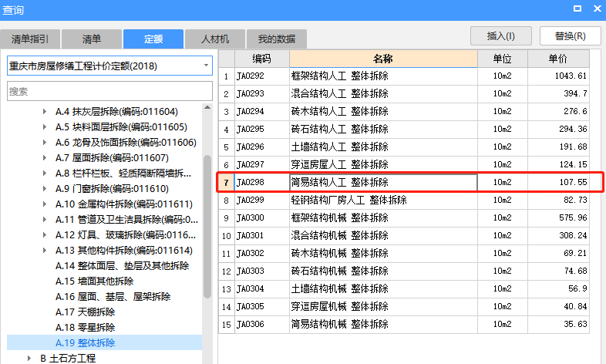Select 简易结构人工 整体拆除 name cell

(x=383, y=183)
